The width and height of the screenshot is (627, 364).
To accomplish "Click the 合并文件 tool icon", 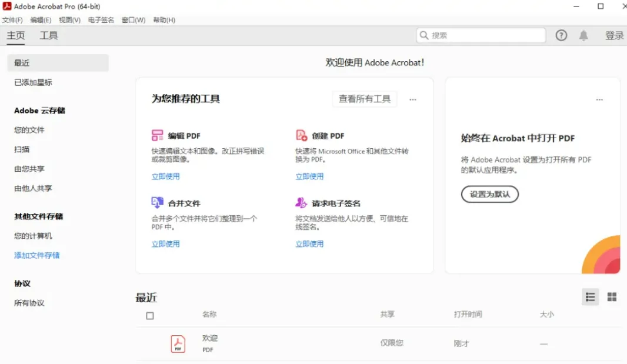I will tap(157, 202).
